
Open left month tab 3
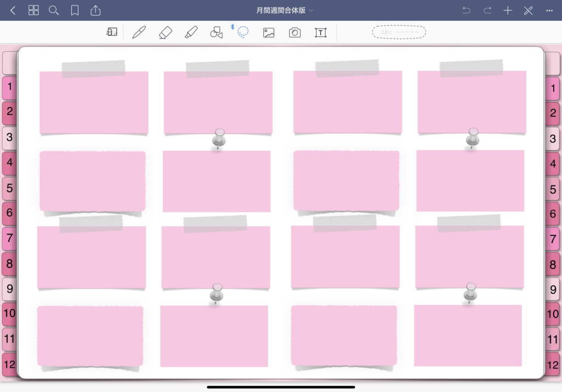(x=10, y=138)
